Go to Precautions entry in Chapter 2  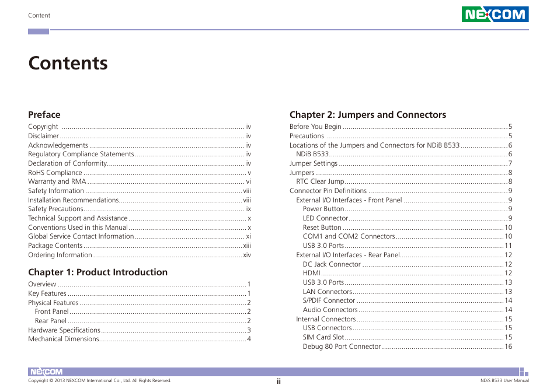401,136
